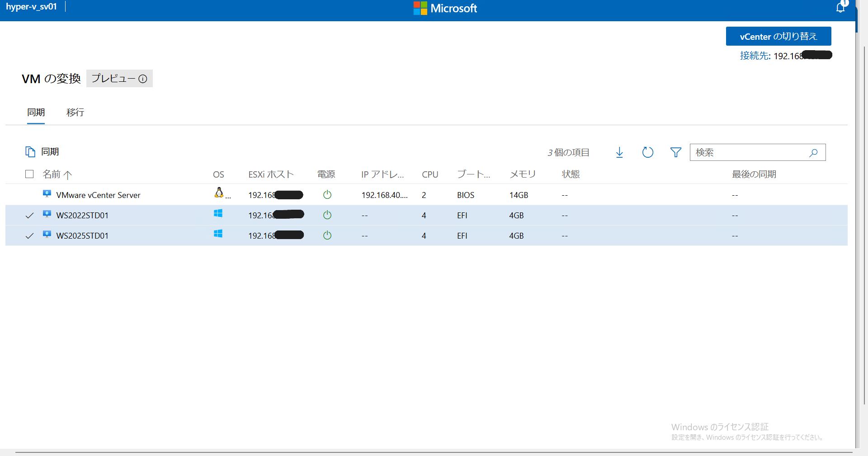868x456 pixels.
Task: Click the search magnifier icon
Action: coord(813,153)
